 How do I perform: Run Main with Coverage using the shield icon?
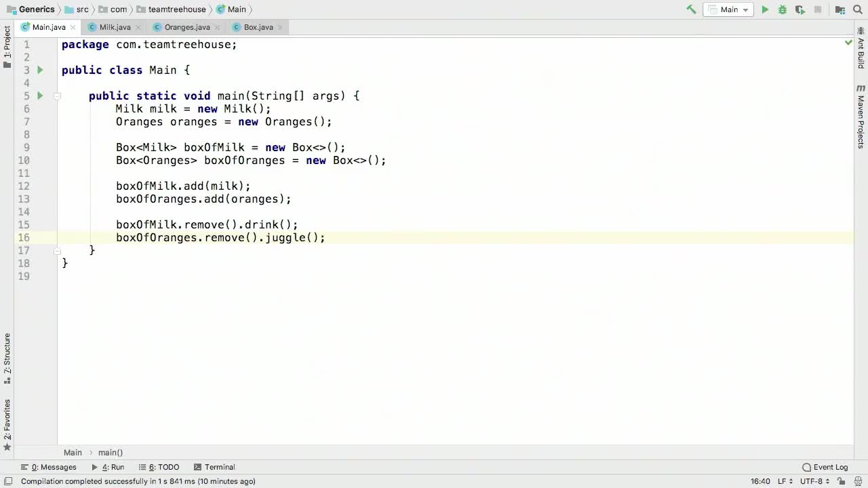pyautogui.click(x=800, y=9)
